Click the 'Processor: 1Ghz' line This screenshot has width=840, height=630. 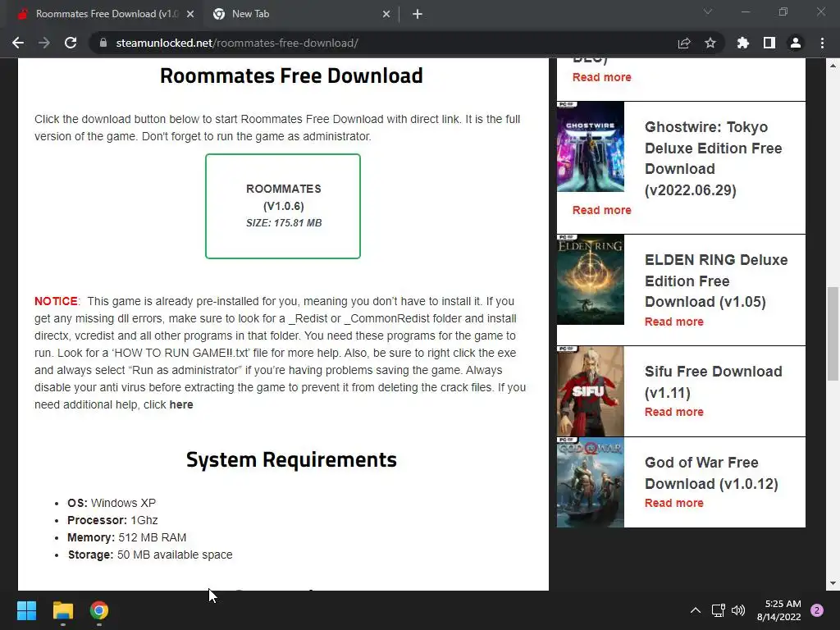(112, 520)
